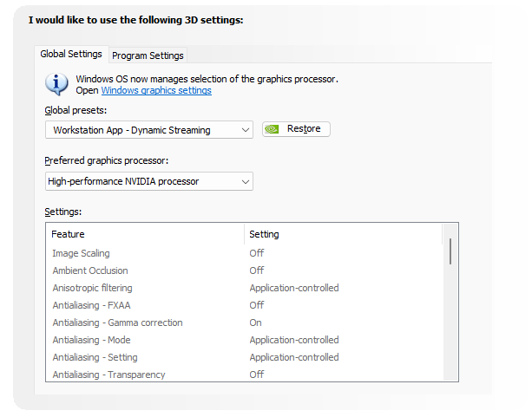The width and height of the screenshot is (532, 417).
Task: Click the NVIDIA logo on Restore button
Action: click(273, 129)
